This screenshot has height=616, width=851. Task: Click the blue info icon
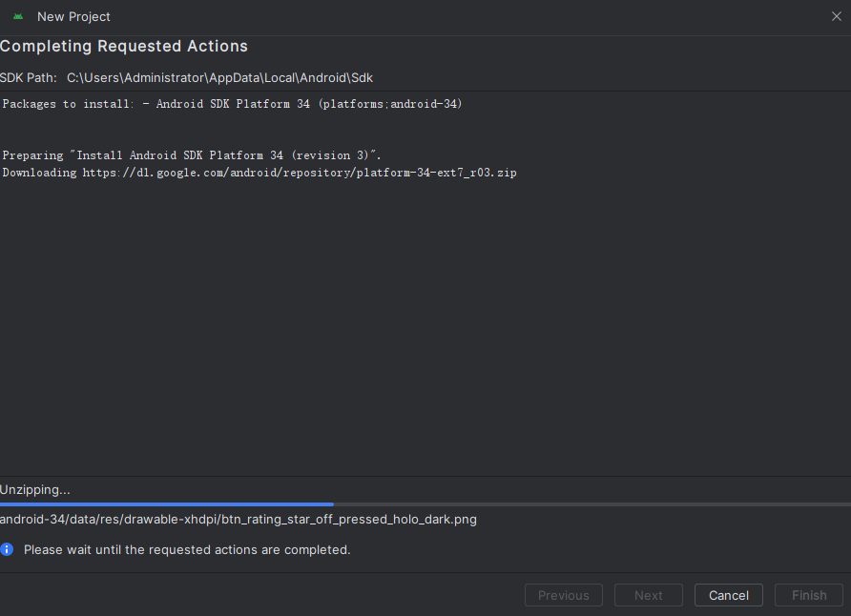8,549
